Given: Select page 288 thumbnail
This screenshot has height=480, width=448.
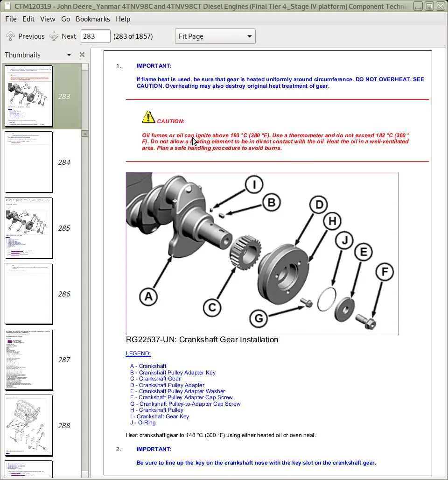Looking at the screenshot, I should 29,425.
